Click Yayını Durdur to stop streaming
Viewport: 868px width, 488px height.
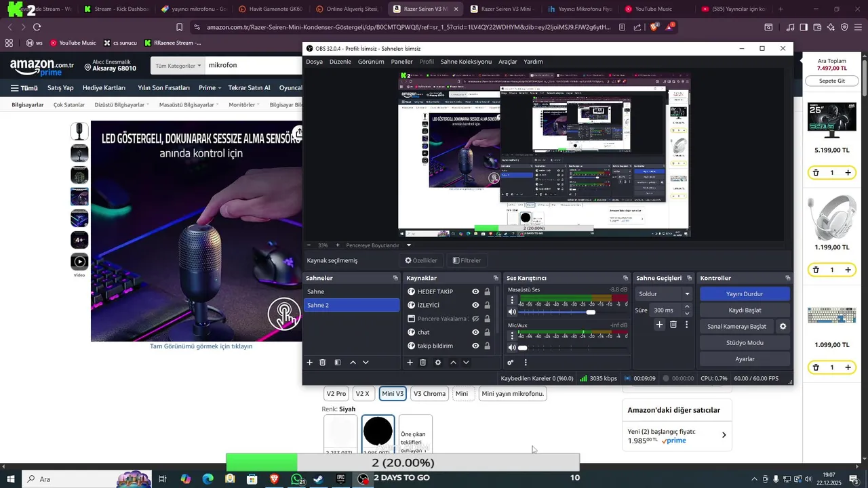[745, 294]
